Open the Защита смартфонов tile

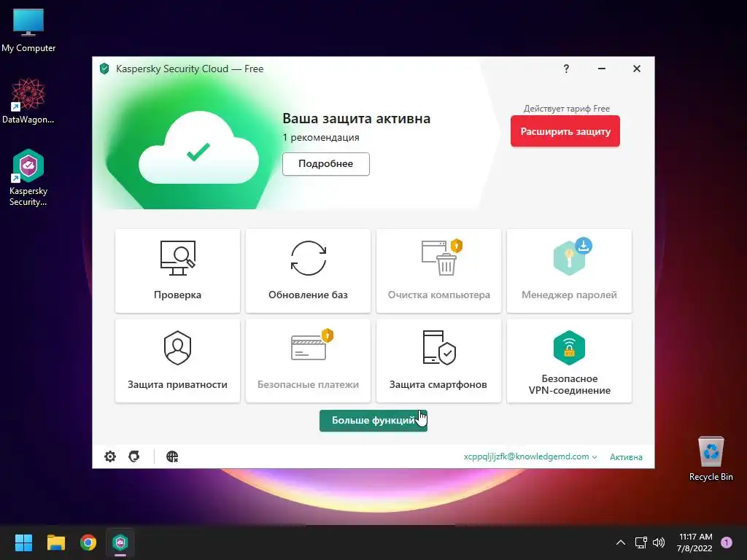438,360
